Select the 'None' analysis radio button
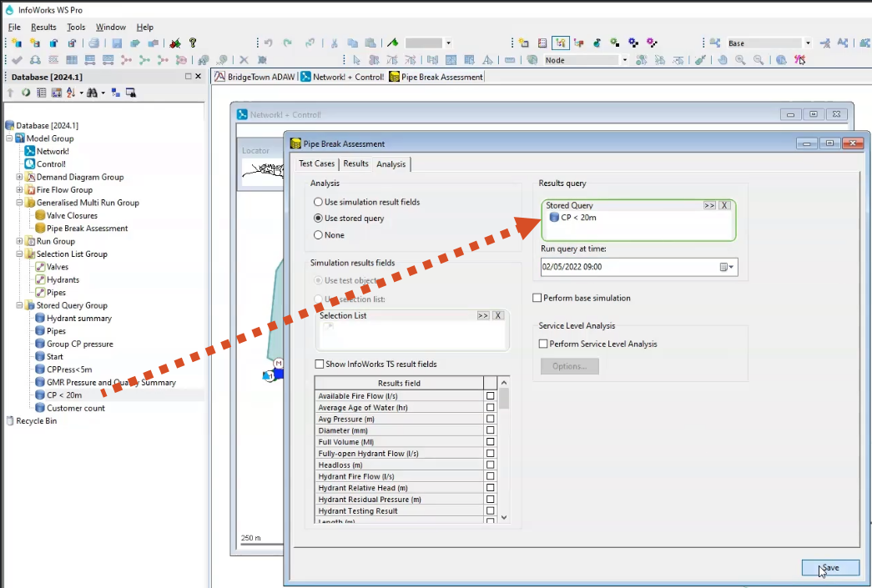The width and height of the screenshot is (872, 588). pos(318,235)
